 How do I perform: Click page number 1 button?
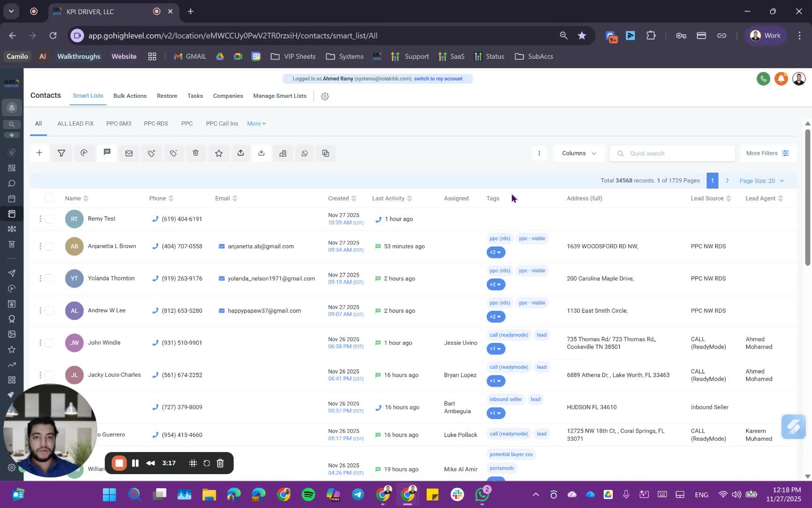712,181
